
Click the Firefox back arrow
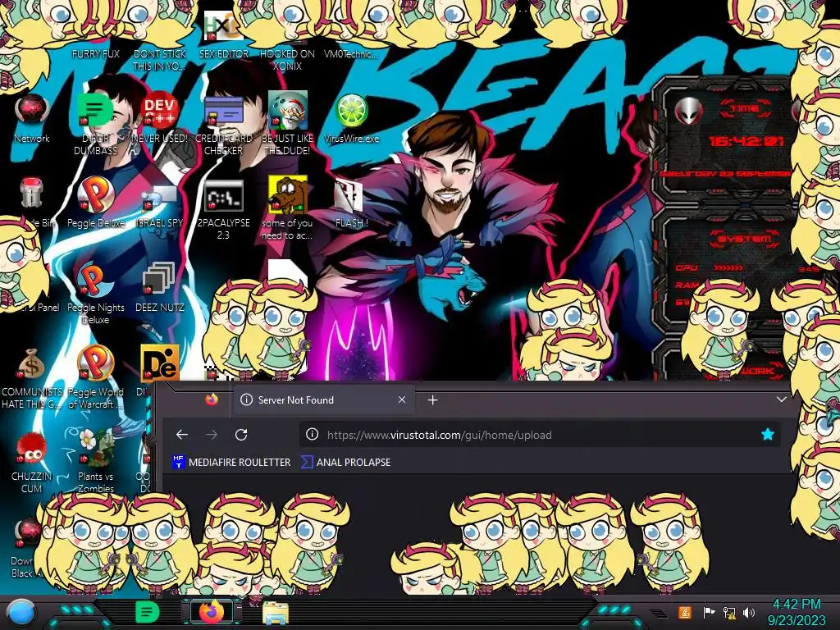tap(181, 435)
